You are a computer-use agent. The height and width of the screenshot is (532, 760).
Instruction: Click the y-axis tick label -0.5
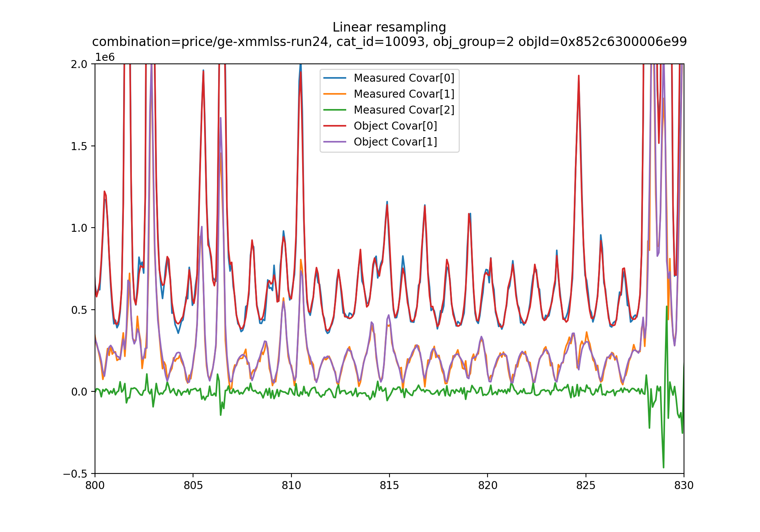pos(75,473)
